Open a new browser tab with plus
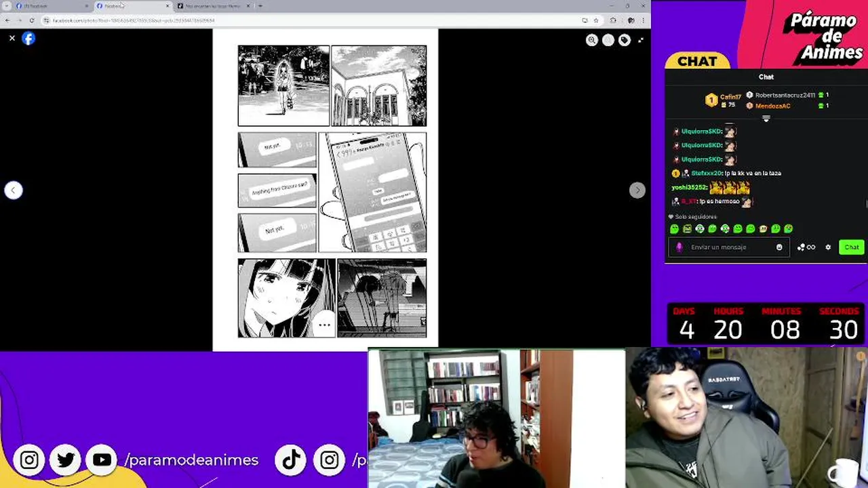 (260, 6)
